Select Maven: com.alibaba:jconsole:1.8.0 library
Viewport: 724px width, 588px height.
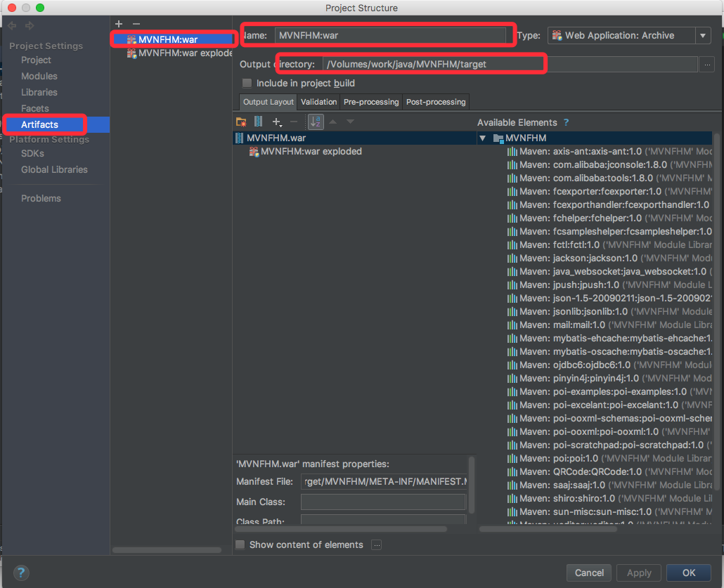click(x=609, y=165)
